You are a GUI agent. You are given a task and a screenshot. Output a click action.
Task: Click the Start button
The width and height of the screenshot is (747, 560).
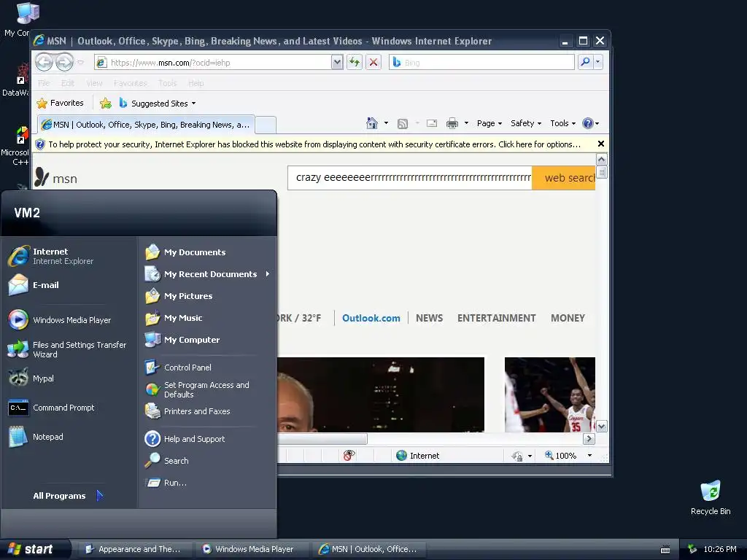click(x=34, y=549)
